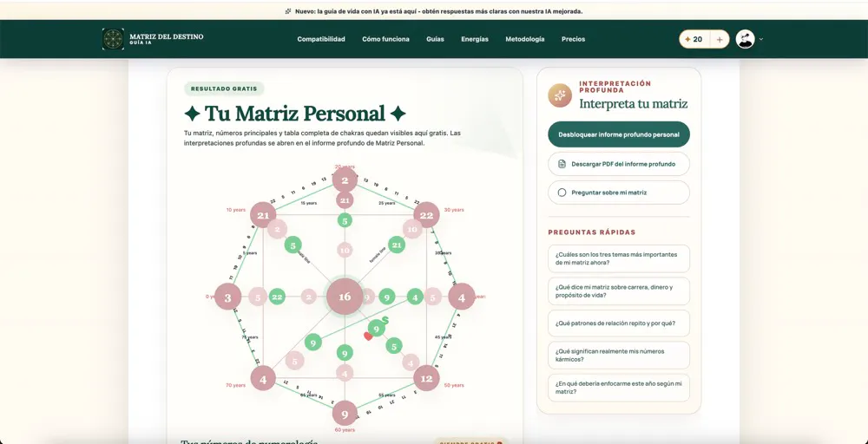Click the sparkle icon in the announcement banner

click(x=288, y=11)
